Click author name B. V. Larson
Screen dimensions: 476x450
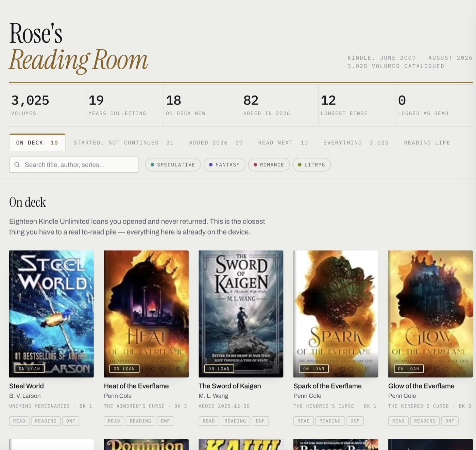tap(25, 396)
